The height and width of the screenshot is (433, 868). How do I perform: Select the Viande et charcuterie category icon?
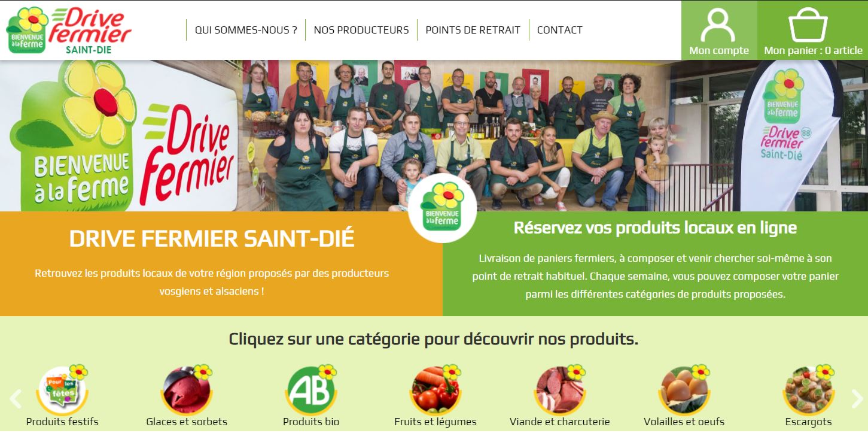pos(560,390)
